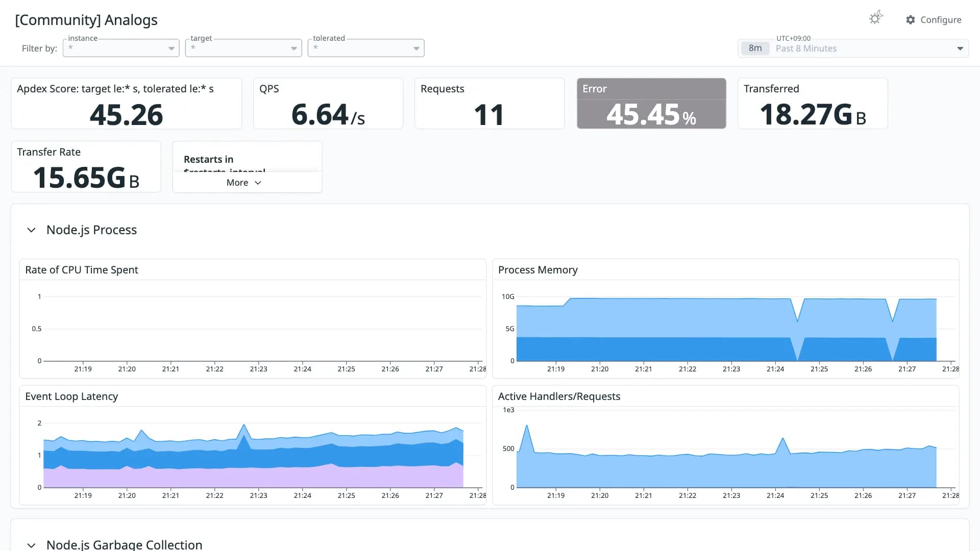Click the QPS 6.64/s widget
The height and width of the screenshot is (551, 980).
[x=328, y=104]
